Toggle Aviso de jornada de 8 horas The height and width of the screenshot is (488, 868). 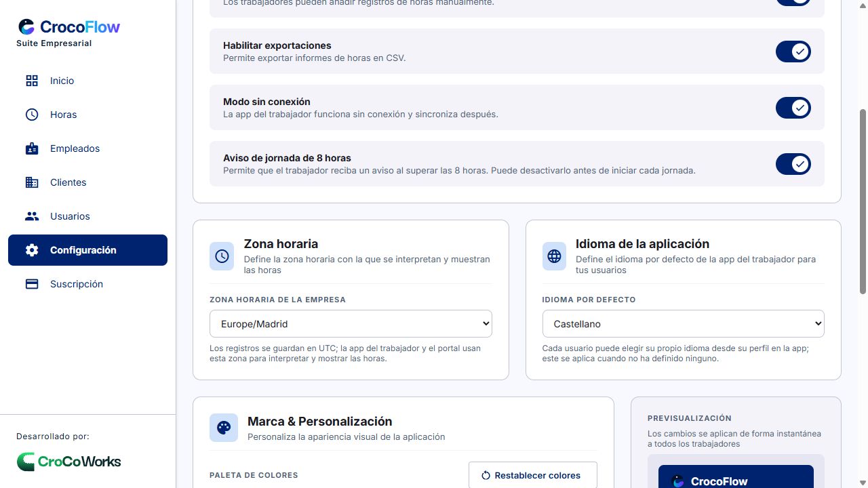click(x=793, y=164)
